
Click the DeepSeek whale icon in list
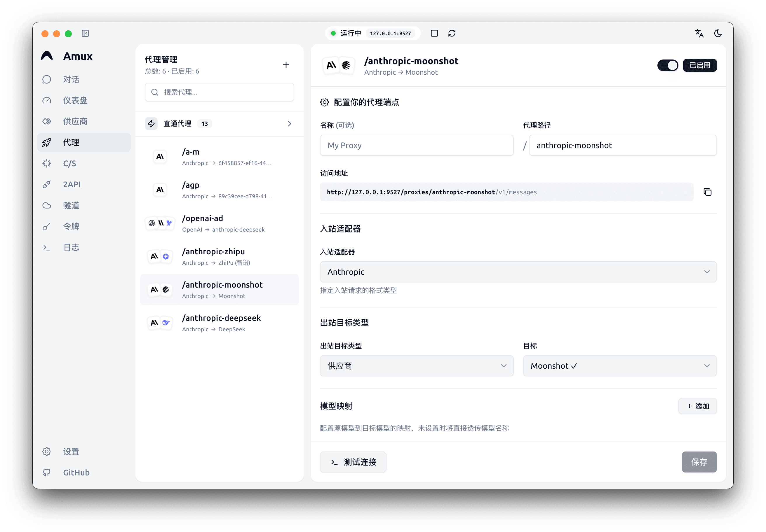tap(166, 323)
